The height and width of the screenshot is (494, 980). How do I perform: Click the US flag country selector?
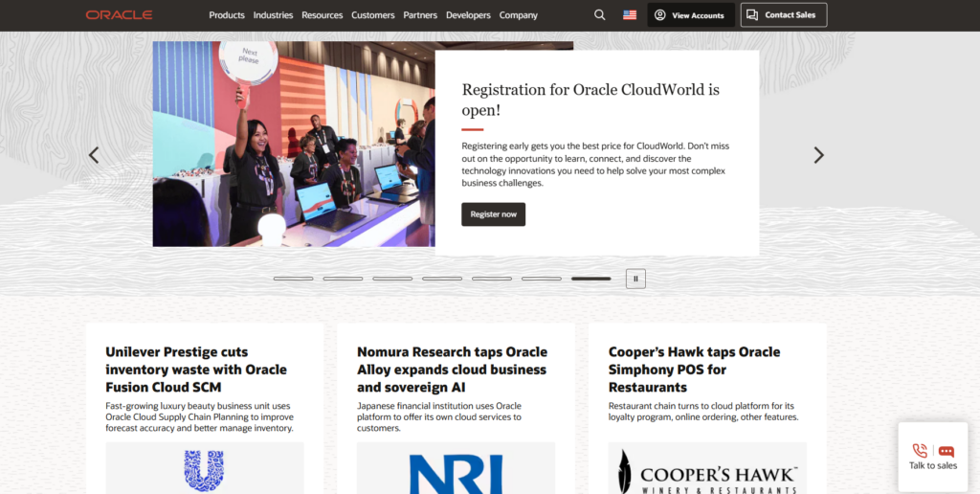(629, 15)
